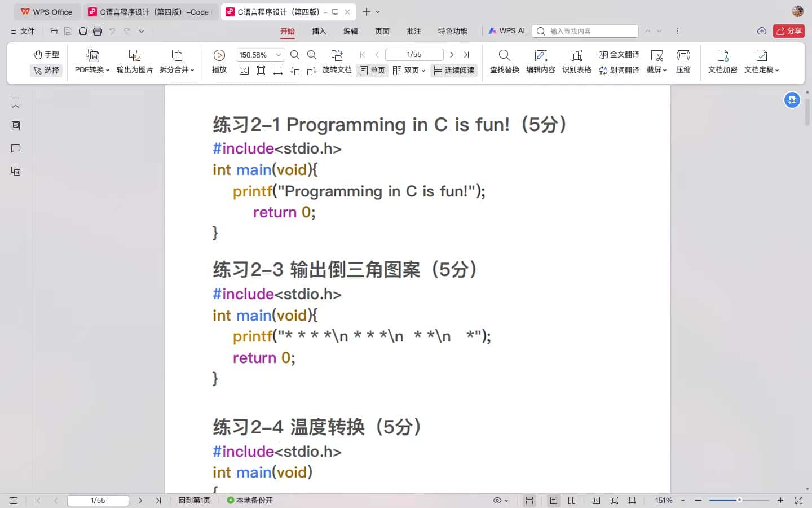The image size is (812, 508).
Task: Select the Hand (手型) tool
Action: [46, 54]
